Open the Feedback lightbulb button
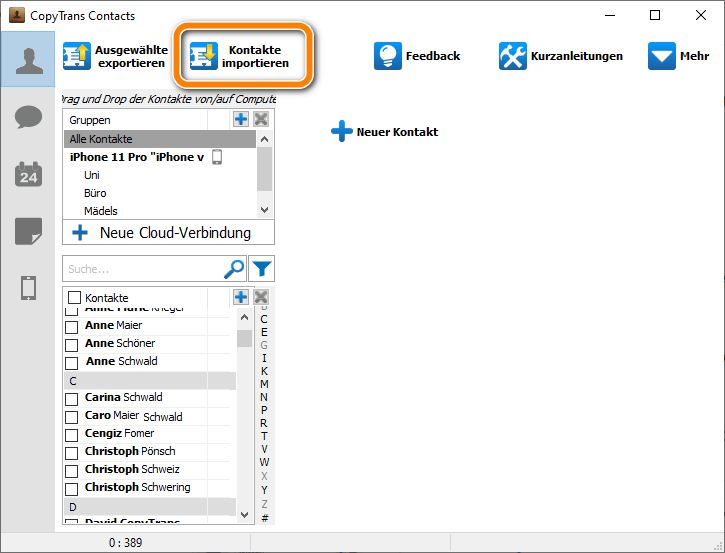 point(417,56)
